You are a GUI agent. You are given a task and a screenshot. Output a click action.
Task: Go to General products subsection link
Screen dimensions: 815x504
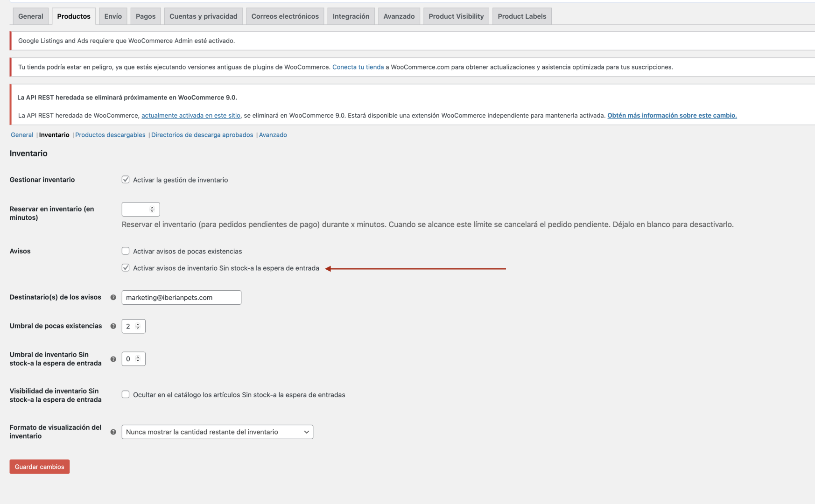(22, 135)
